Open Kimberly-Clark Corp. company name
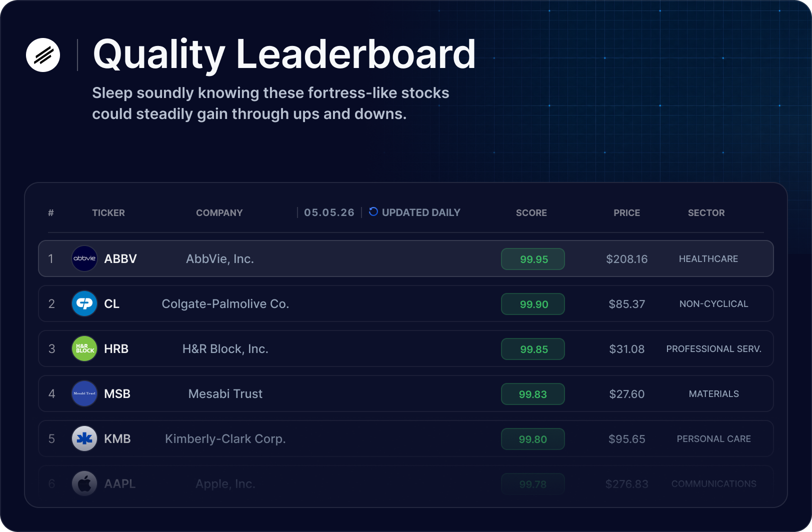This screenshot has width=812, height=532. [225, 439]
